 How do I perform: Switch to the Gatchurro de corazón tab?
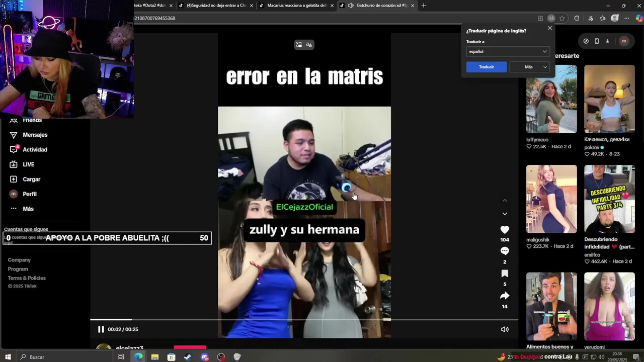(378, 6)
